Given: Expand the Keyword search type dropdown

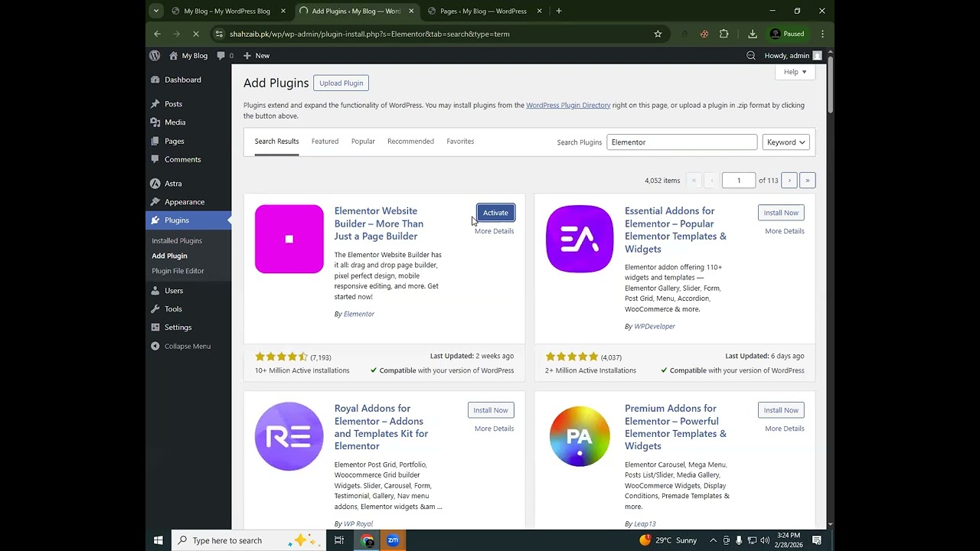Looking at the screenshot, I should (786, 142).
